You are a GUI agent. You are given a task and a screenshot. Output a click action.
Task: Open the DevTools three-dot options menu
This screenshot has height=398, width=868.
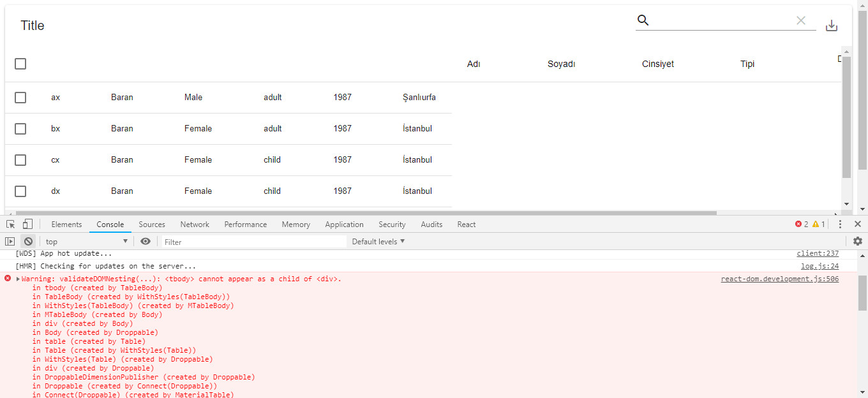[841, 224]
